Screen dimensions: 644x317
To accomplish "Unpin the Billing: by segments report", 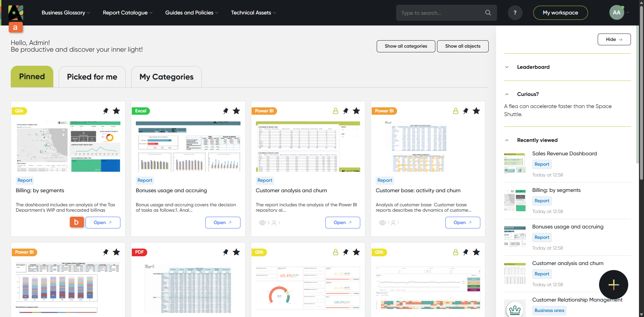I will click(x=106, y=111).
